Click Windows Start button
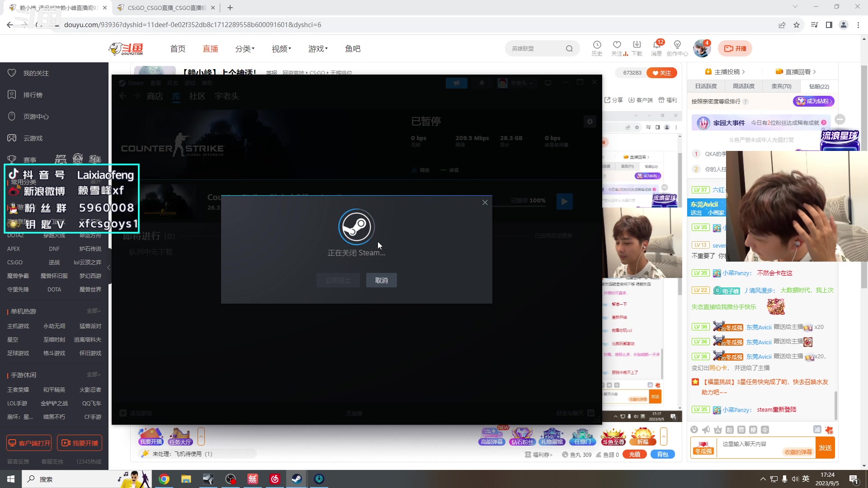 click(11, 479)
